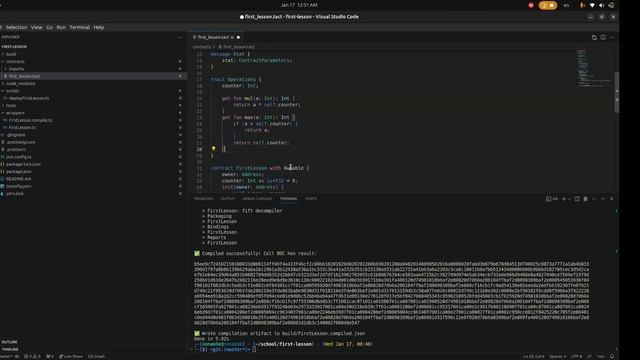Click the lightbulb code action icon
This screenshot has width=640, height=360.
(x=213, y=149)
